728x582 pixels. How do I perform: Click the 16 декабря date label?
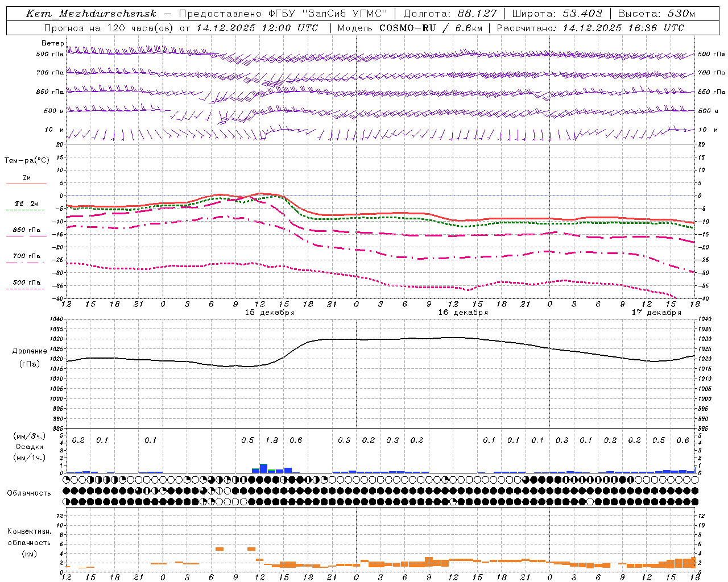coord(463,313)
